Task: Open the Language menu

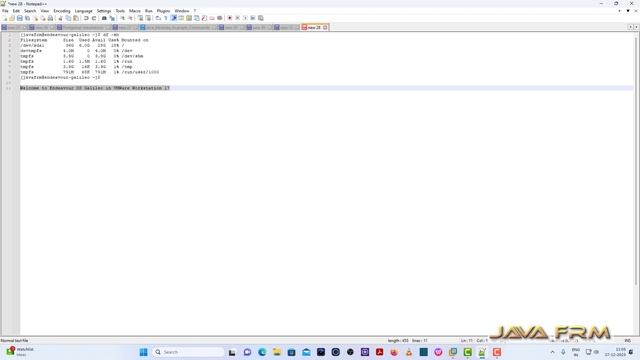Action: (x=84, y=11)
